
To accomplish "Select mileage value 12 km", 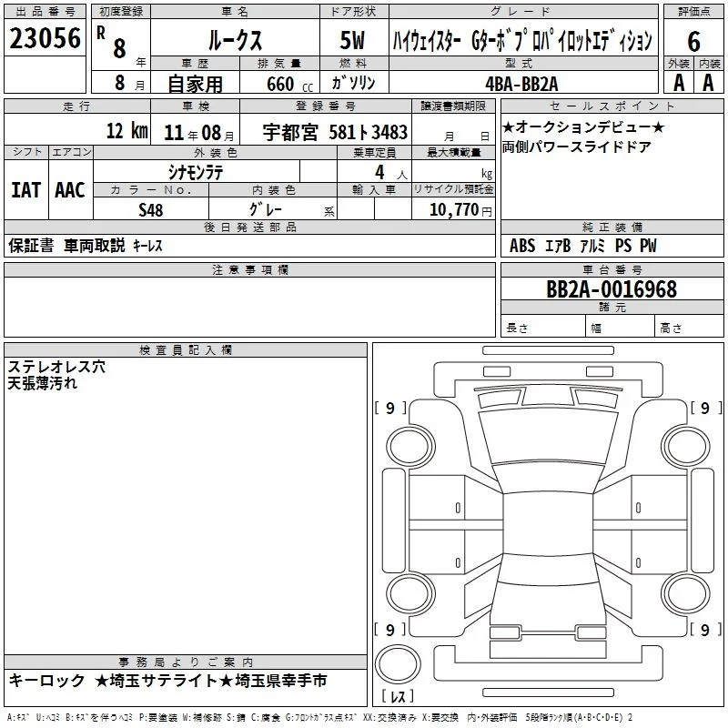I will [127, 130].
